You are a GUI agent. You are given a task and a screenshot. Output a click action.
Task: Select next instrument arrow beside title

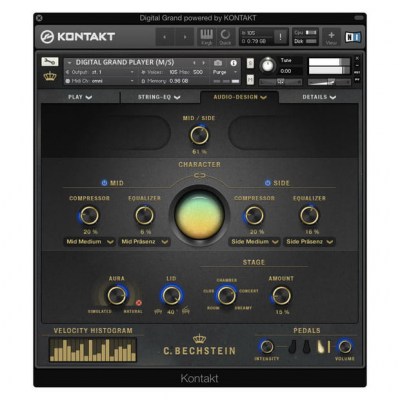[204, 63]
